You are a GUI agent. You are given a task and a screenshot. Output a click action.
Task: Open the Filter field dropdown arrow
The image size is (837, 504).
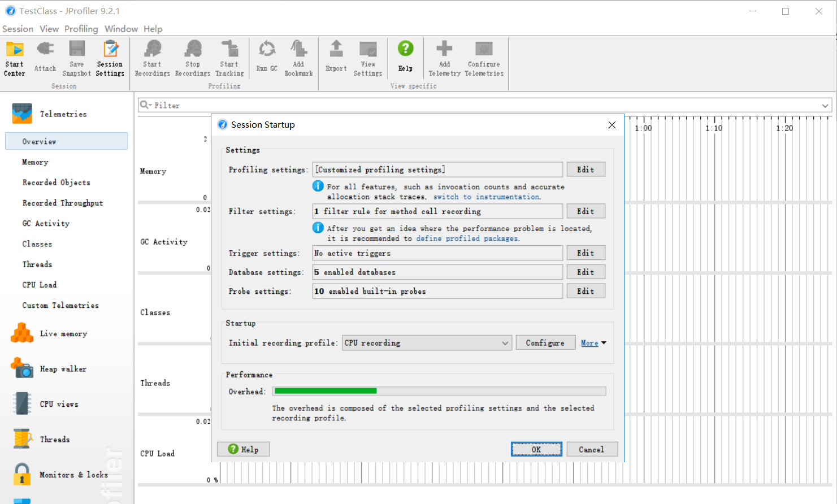(x=826, y=105)
